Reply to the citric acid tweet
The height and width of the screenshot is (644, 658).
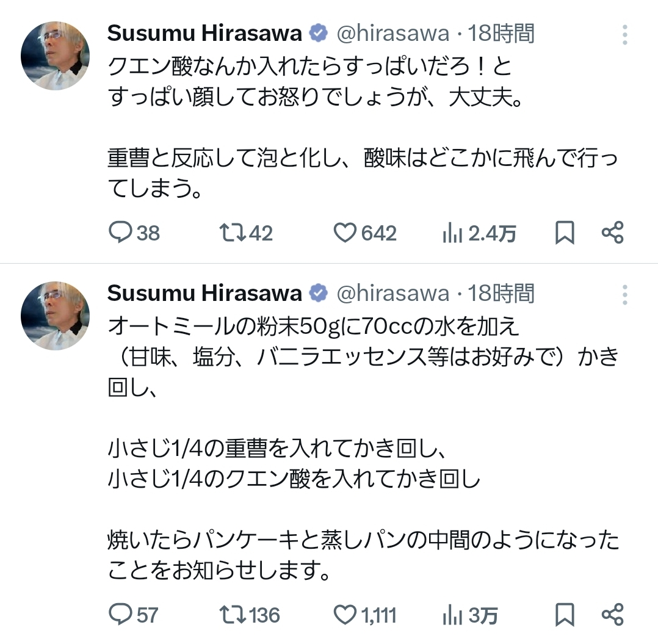121,233
